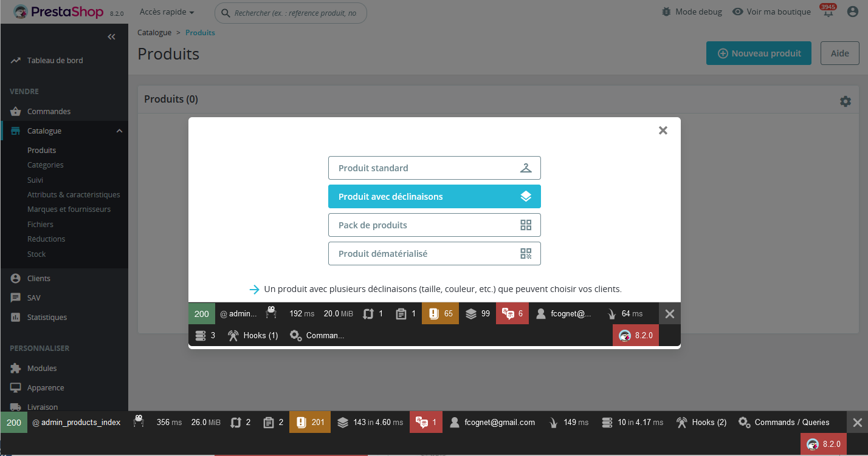
Task: Click orange 201 warnings badge
Action: click(310, 422)
